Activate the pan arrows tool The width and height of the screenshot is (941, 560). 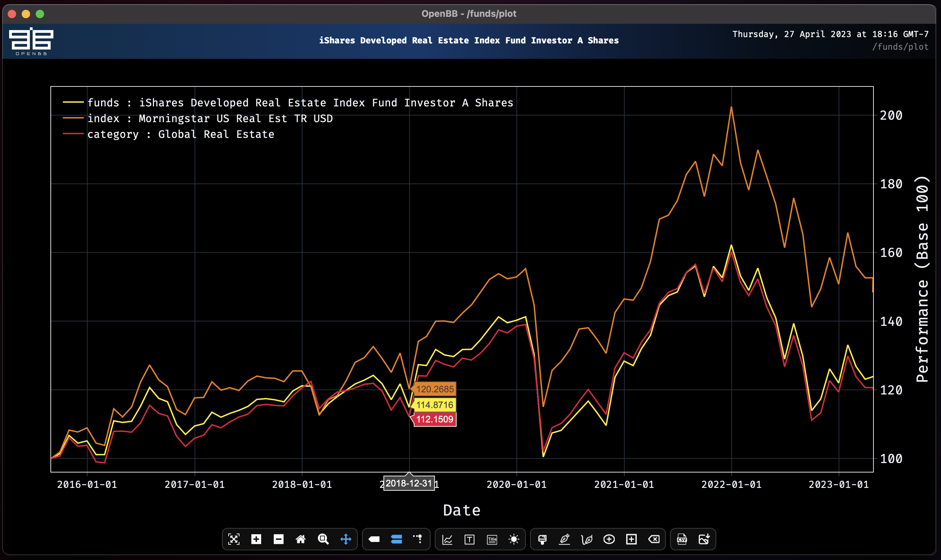point(346,539)
